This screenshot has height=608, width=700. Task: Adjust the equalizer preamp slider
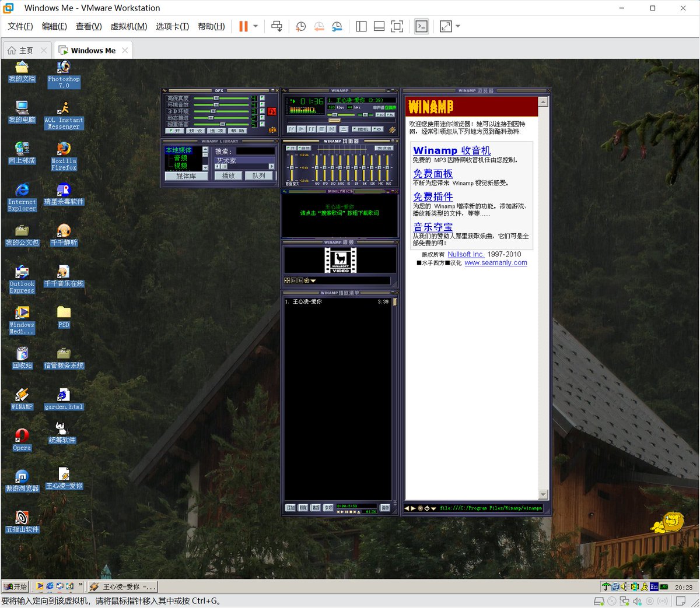click(x=292, y=168)
